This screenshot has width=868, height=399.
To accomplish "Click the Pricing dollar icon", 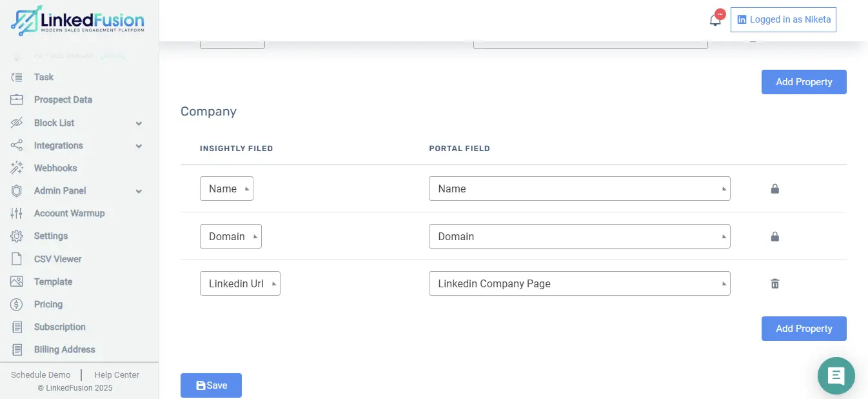I will pos(17,304).
